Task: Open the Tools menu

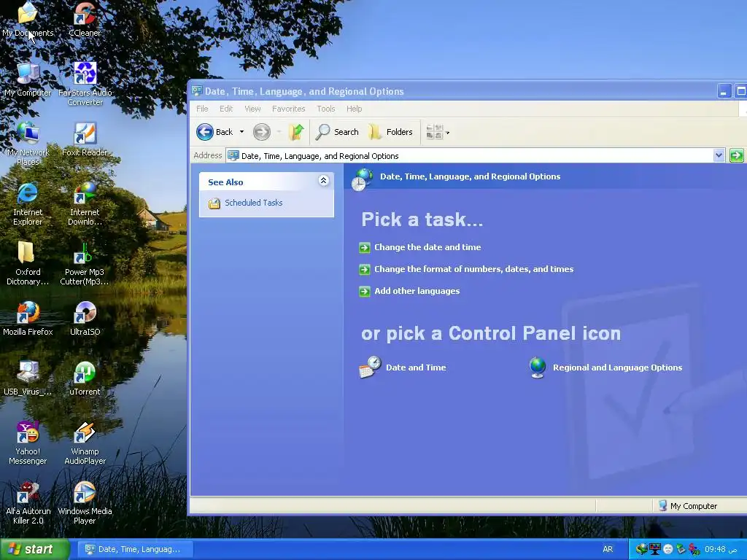Action: 326,109
